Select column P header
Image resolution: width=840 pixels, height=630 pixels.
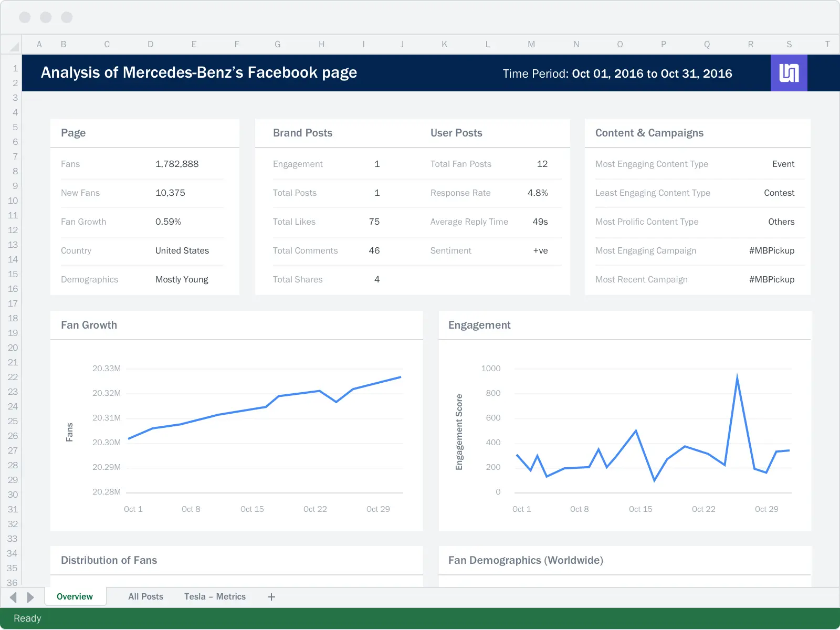tap(664, 45)
